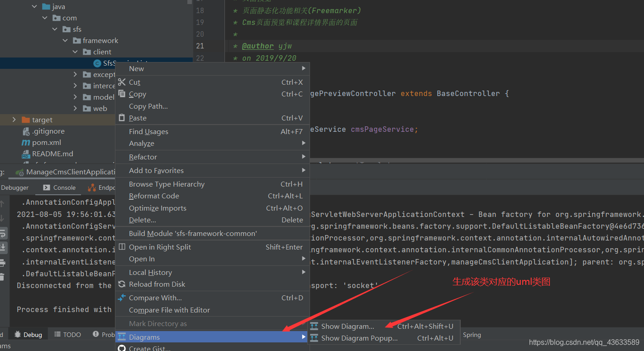This screenshot has height=351, width=644.
Task: Click the down stack trace arrow icon
Action: (2, 218)
